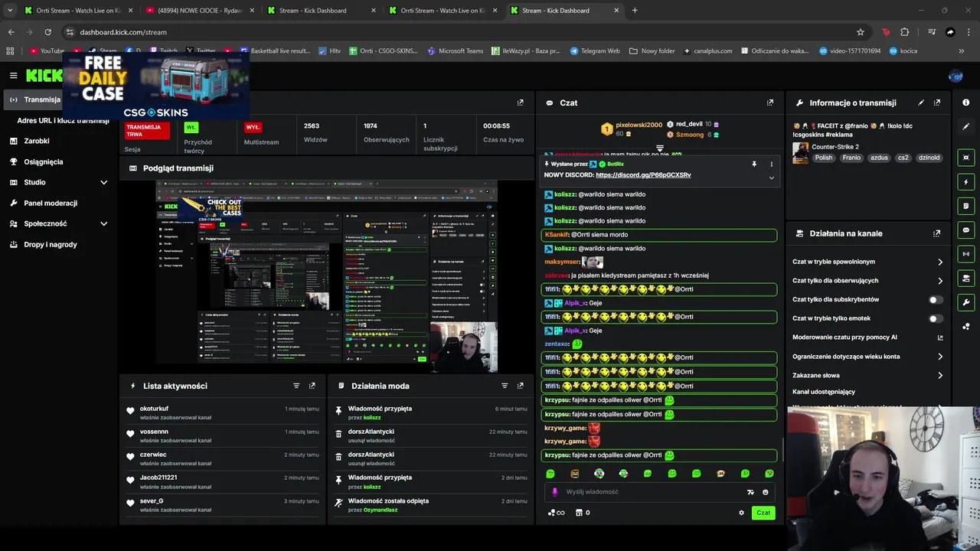Screen dimensions: 980x551
Task: Click the info icon in the right sidebar
Action: pyautogui.click(x=966, y=103)
